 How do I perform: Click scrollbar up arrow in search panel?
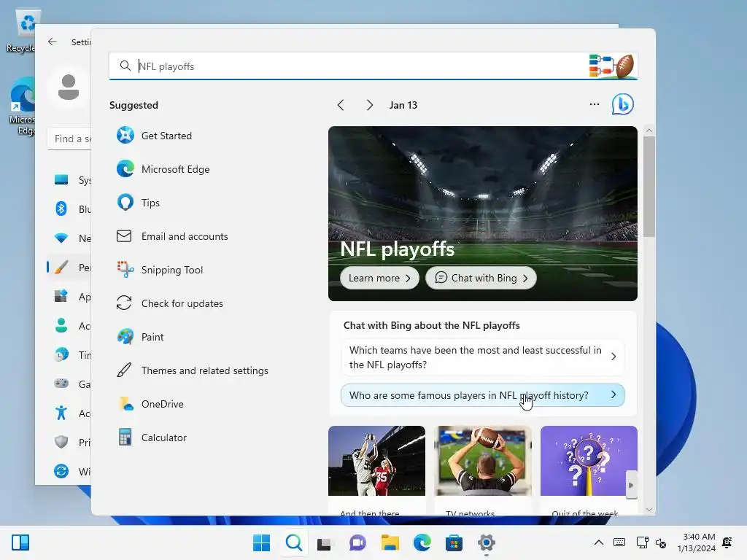[649, 131]
